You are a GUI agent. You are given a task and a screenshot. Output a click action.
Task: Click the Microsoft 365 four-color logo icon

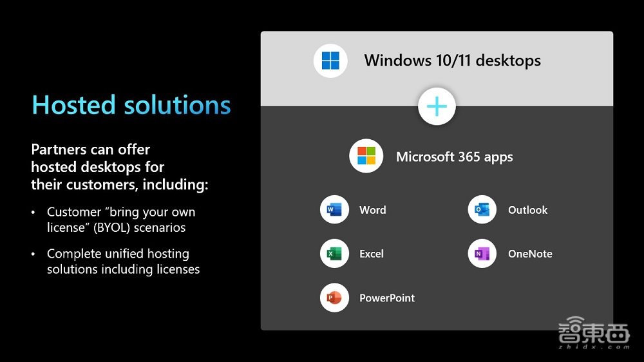[x=366, y=156]
